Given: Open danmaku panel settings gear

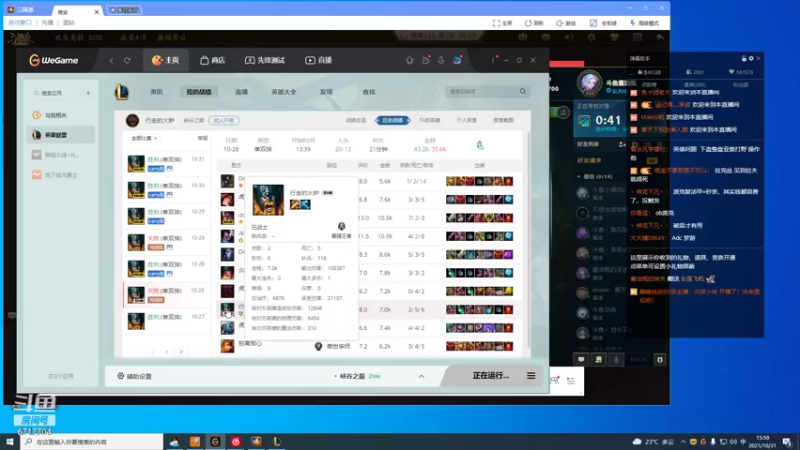Looking at the screenshot, I should [751, 59].
